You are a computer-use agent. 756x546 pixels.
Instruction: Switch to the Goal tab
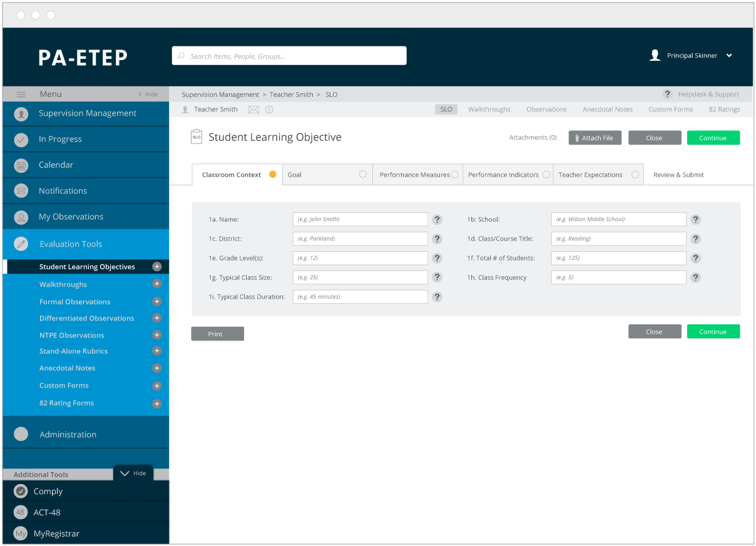point(327,175)
